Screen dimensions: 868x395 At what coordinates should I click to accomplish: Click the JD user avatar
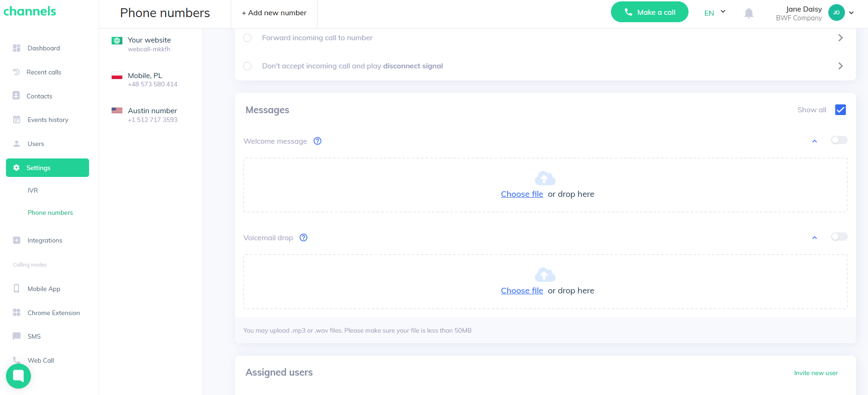click(x=836, y=13)
